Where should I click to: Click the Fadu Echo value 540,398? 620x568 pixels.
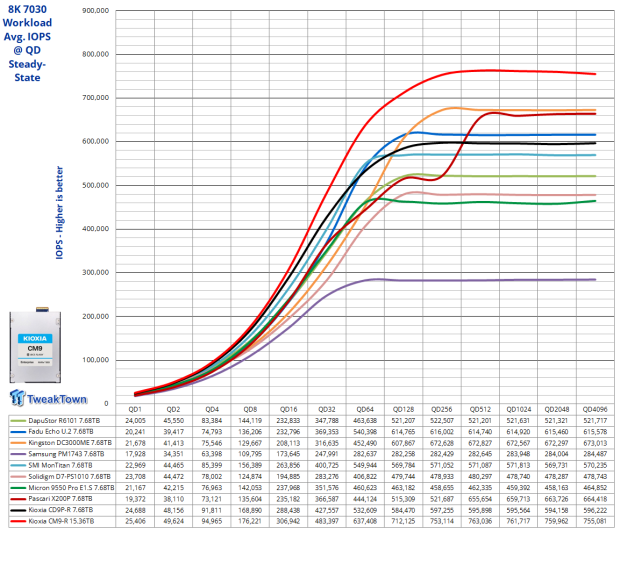[x=365, y=432]
